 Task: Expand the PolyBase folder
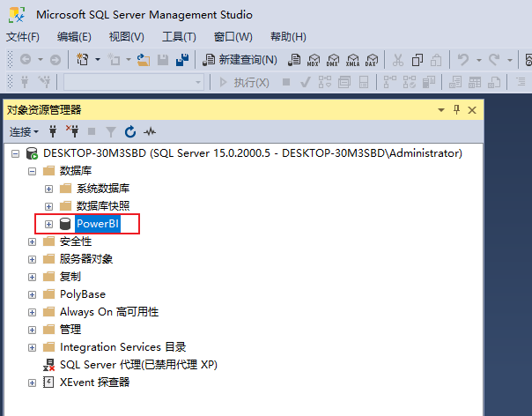pyautogui.click(x=33, y=294)
